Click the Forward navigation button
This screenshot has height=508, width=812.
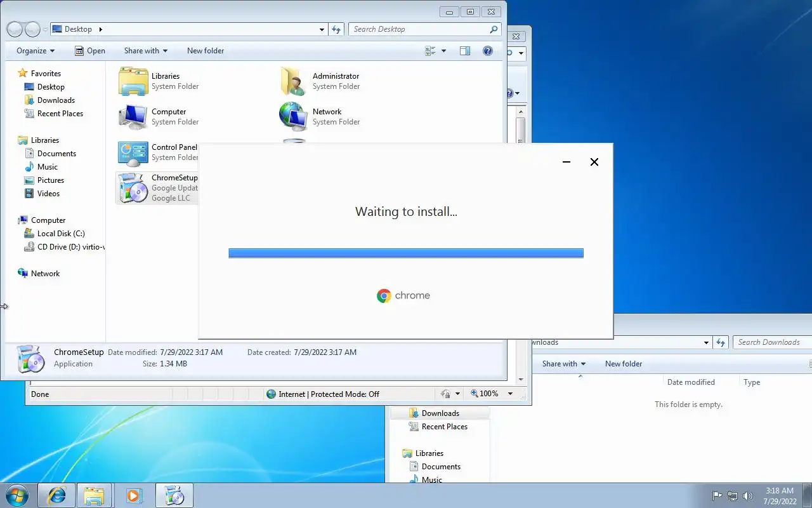(x=32, y=29)
